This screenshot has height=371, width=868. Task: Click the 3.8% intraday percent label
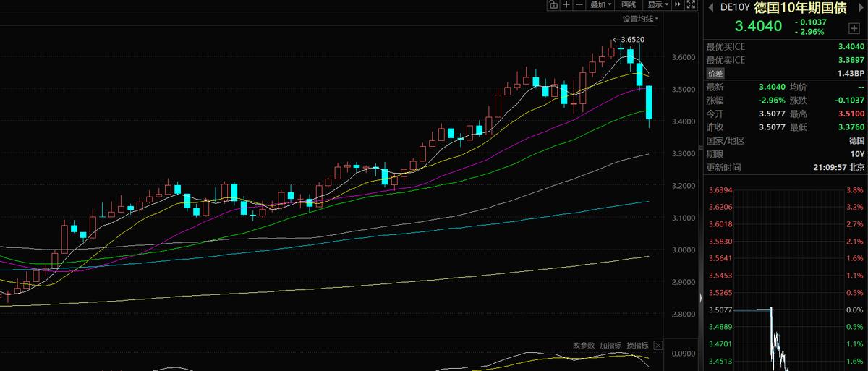pos(856,191)
